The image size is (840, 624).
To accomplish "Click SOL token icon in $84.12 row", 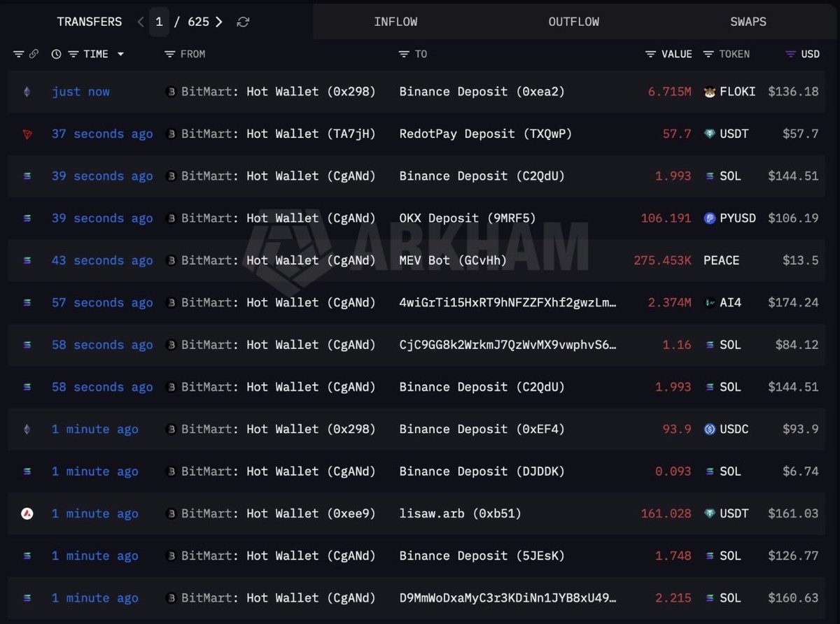I will (x=710, y=345).
